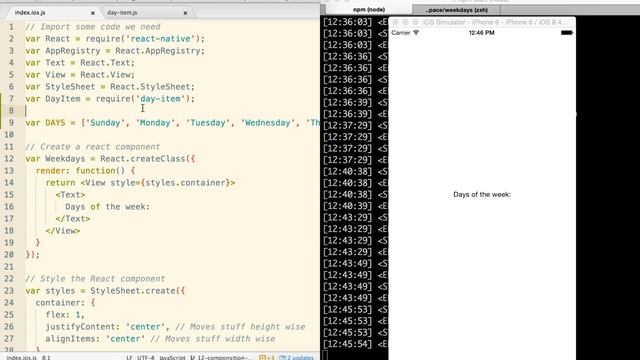This screenshot has height=360, width=640.
Task: Click the index.ios.js file name in status bar
Action: tap(22, 358)
